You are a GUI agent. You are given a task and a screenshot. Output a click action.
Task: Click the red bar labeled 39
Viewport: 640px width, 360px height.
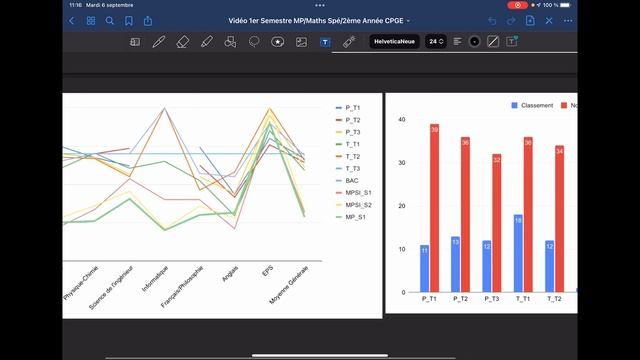coord(434,208)
